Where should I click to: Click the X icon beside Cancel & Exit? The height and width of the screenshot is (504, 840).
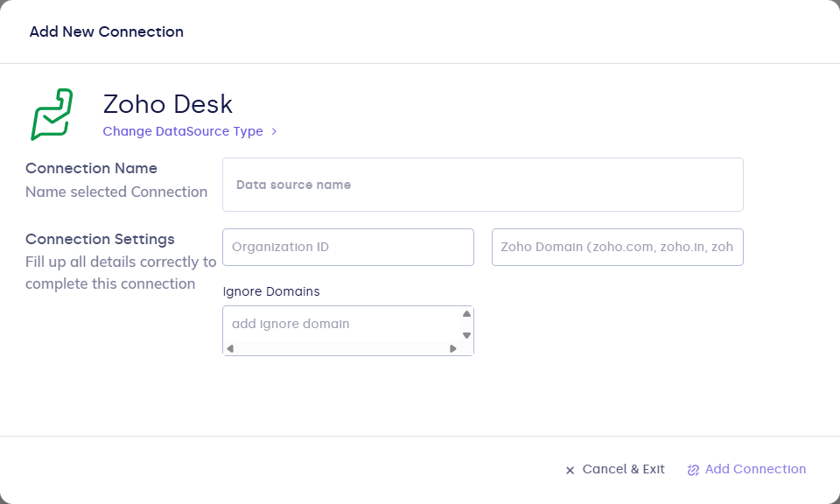[570, 470]
